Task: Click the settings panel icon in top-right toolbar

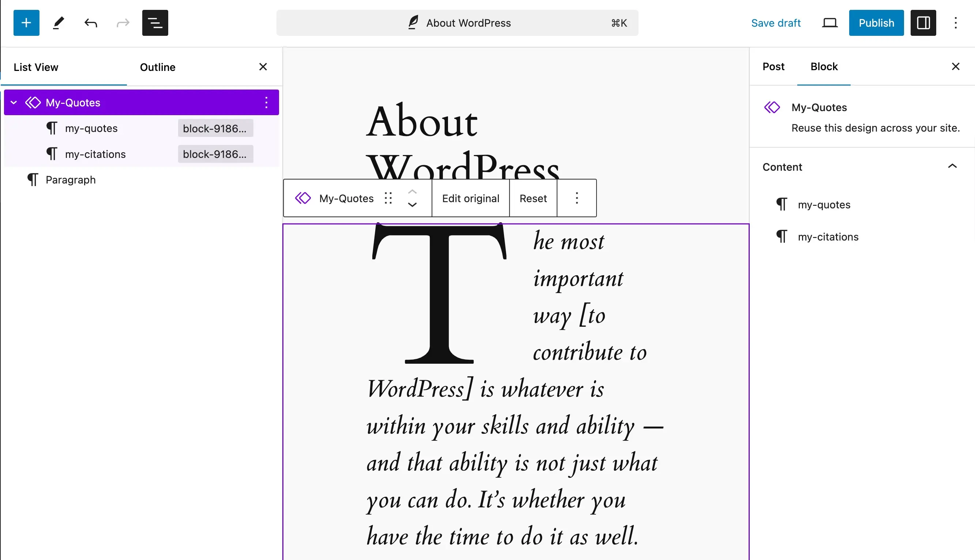Action: coord(923,23)
